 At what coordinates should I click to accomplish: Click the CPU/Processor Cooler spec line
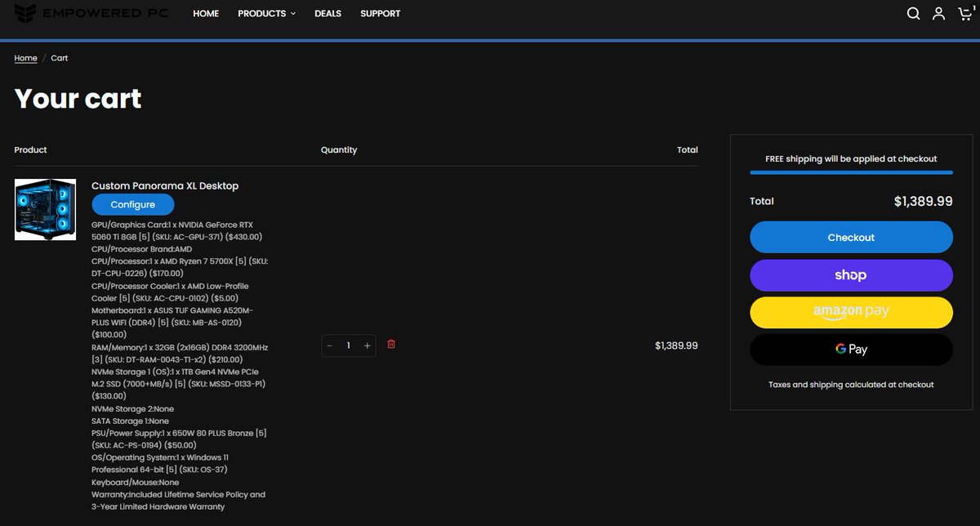click(x=171, y=292)
